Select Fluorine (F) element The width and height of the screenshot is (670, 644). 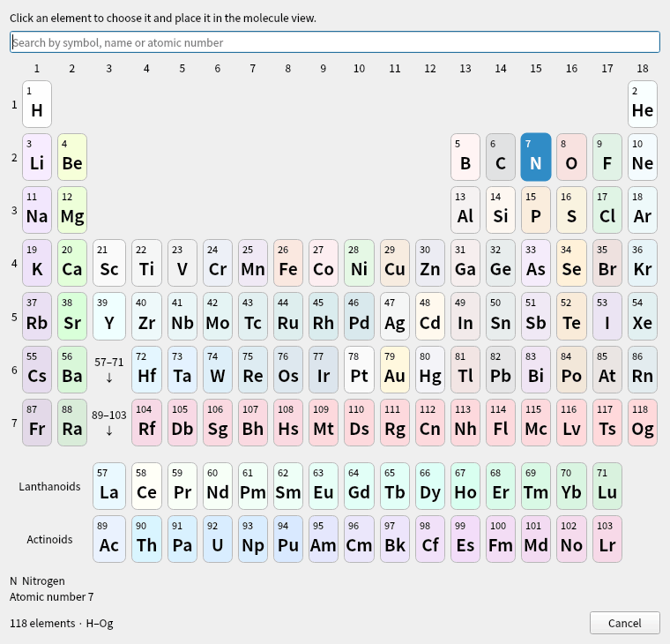tap(607, 157)
